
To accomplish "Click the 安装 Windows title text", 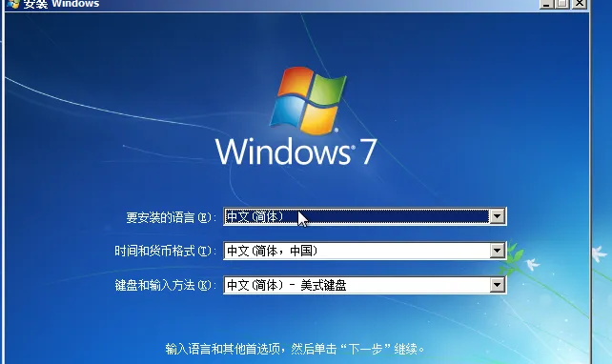I will 61,4.
